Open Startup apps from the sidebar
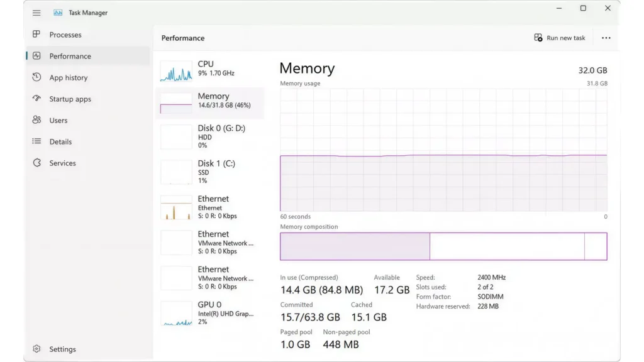The image size is (644, 362). [36, 99]
